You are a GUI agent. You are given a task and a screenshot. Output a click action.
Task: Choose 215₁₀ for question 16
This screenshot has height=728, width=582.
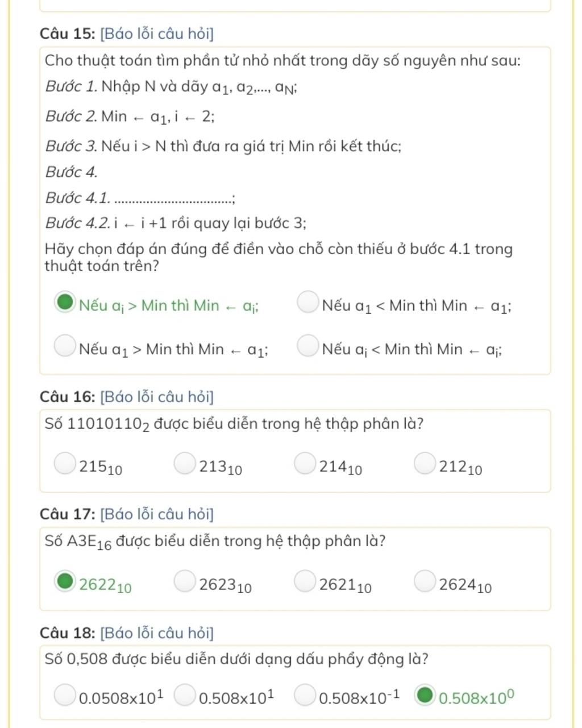65,463
